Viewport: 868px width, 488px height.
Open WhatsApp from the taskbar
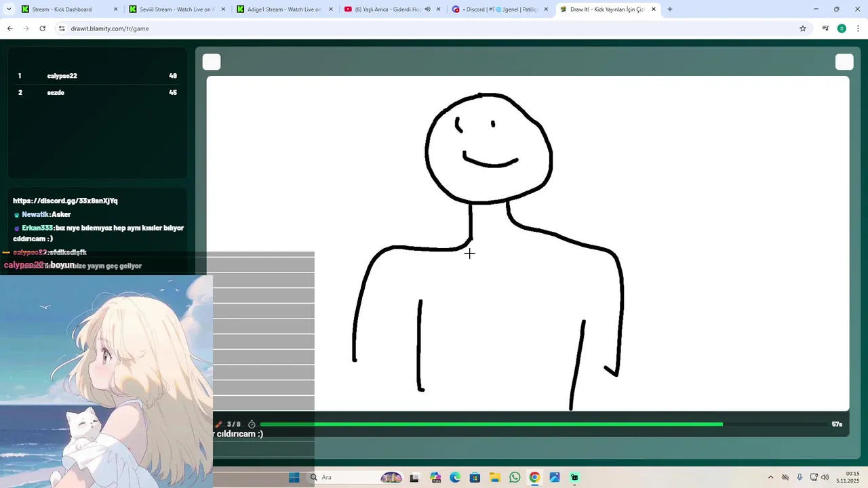tap(515, 477)
